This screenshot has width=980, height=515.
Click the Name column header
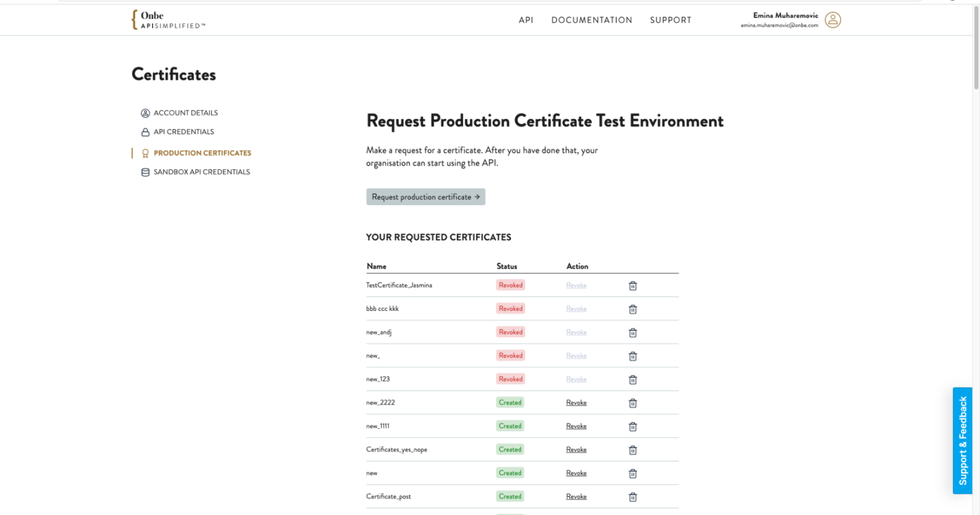point(376,266)
